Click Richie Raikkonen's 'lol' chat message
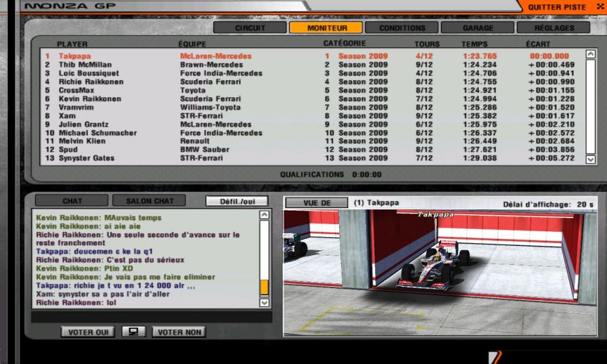Image resolution: width=607 pixels, height=364 pixels. (76, 302)
